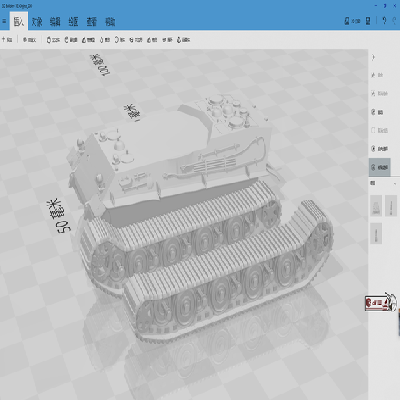Open the 编辑 (Edit) tab

[x=55, y=22]
